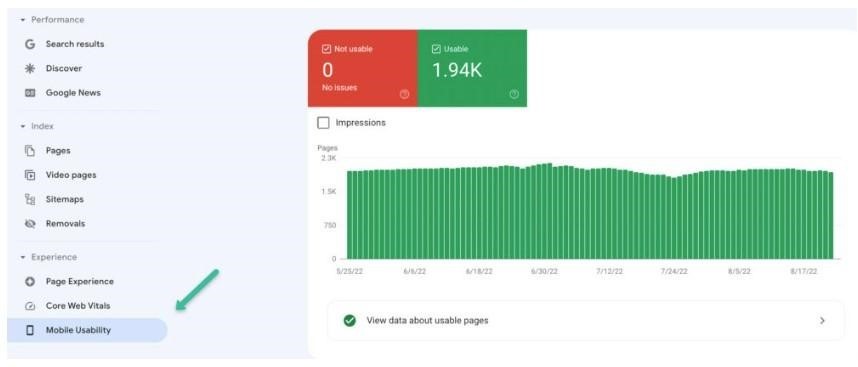Open help icon on Usable card
858x367 pixels.
[x=514, y=94]
